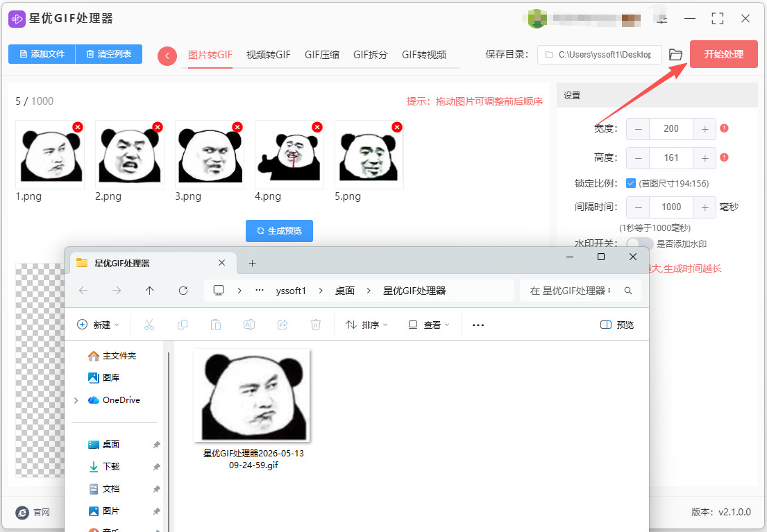Click the 清空列表 button

[x=109, y=54]
